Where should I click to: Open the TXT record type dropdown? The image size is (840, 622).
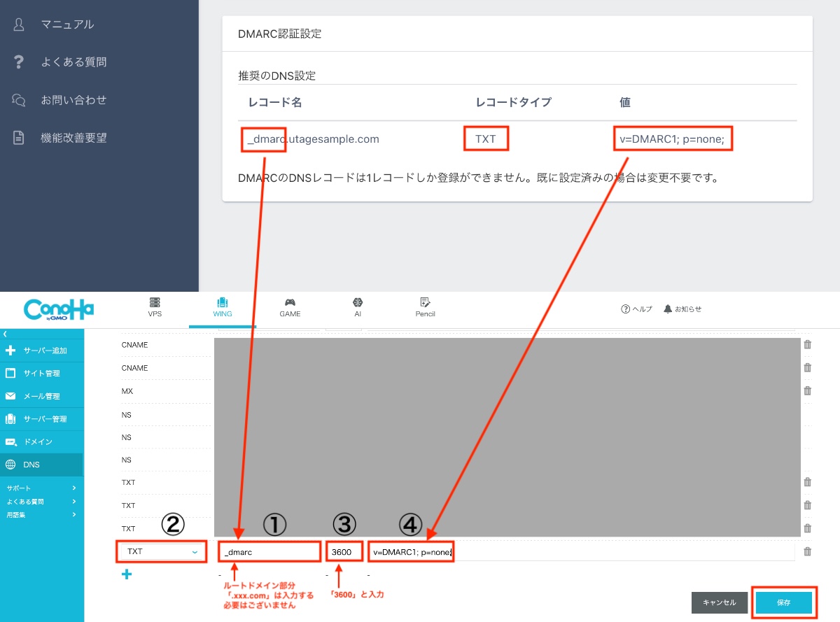tap(162, 551)
